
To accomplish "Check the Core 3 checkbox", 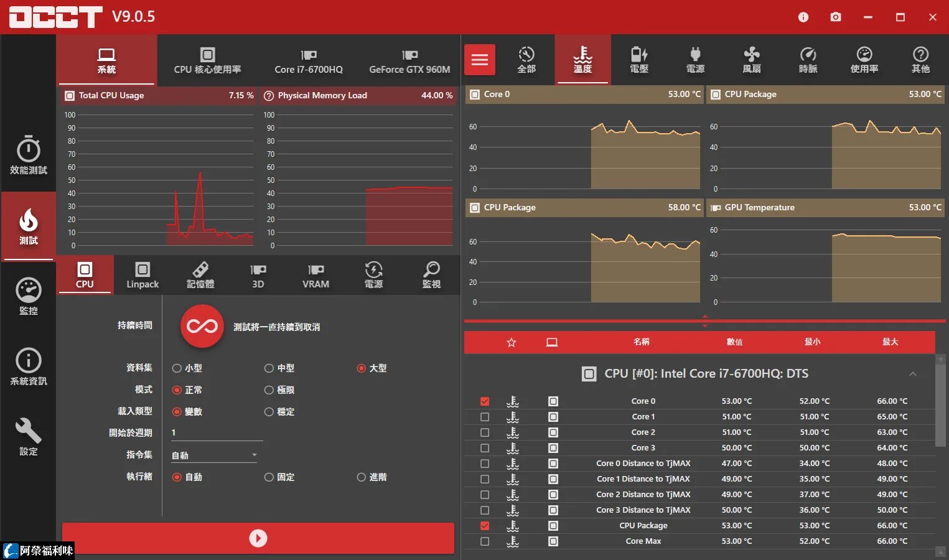I will point(485,448).
